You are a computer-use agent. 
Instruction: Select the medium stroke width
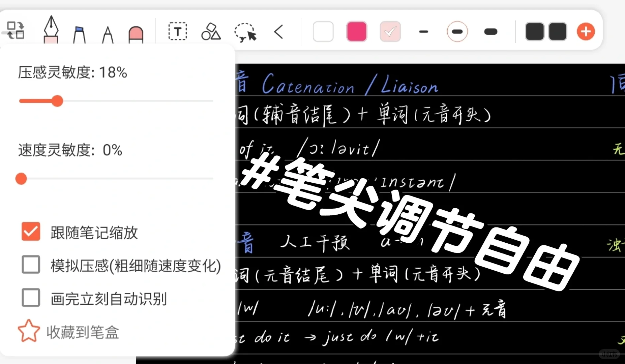pos(457,31)
